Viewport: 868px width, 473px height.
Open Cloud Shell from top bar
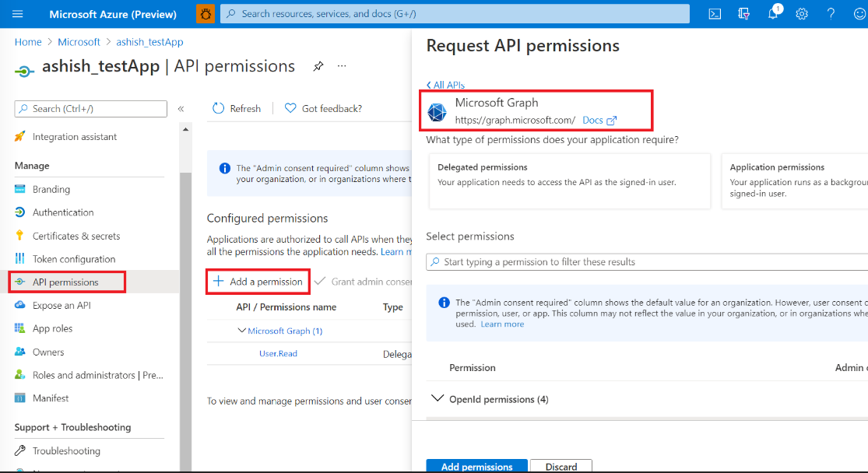[715, 14]
